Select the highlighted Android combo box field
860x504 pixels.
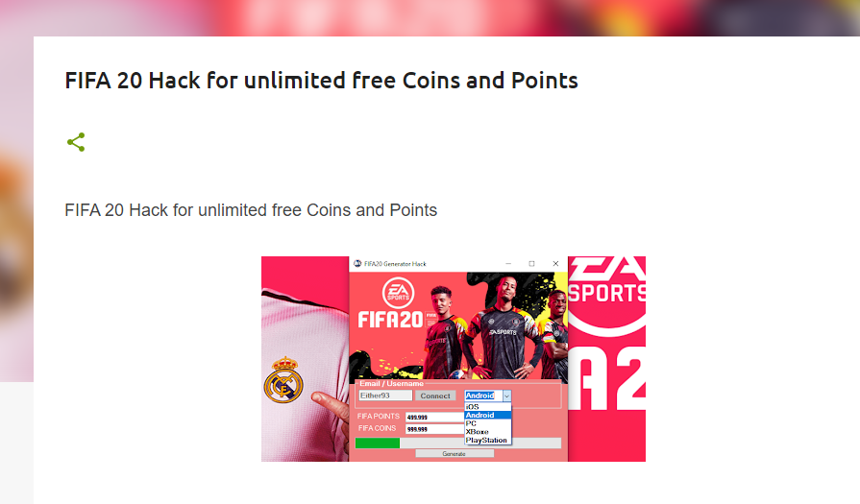483,396
